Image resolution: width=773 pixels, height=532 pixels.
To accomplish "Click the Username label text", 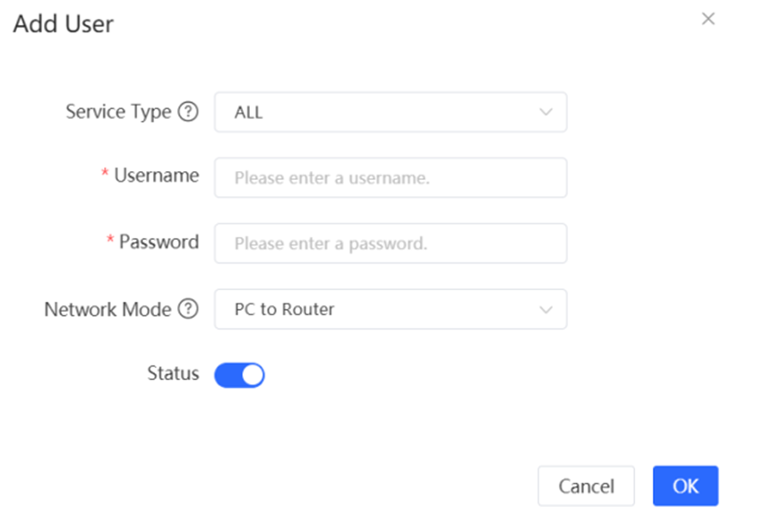I will tap(157, 176).
